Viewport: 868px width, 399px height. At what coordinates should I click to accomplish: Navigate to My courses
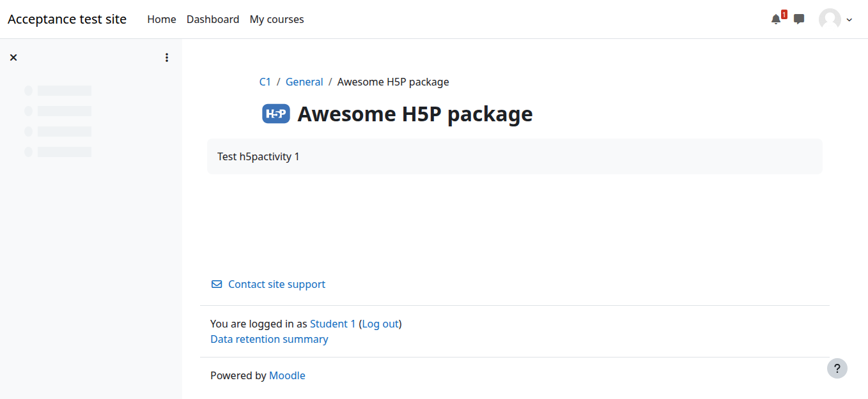pyautogui.click(x=277, y=19)
